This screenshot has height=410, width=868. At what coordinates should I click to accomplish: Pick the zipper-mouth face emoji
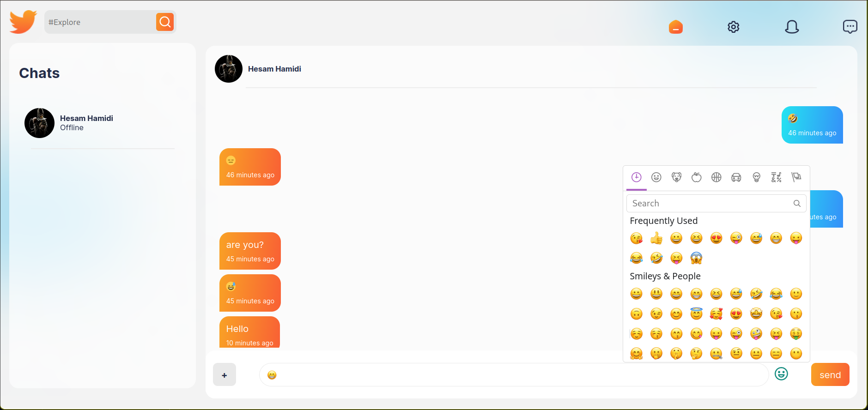[716, 354]
